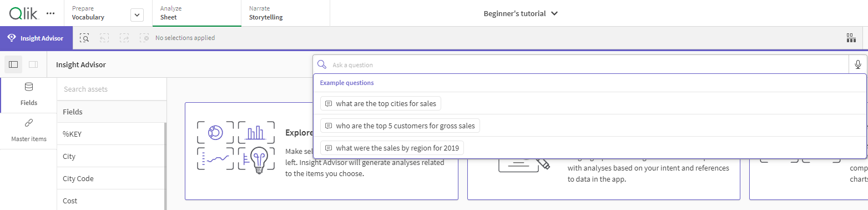Select the City field
The image size is (868, 210).
(111, 156)
